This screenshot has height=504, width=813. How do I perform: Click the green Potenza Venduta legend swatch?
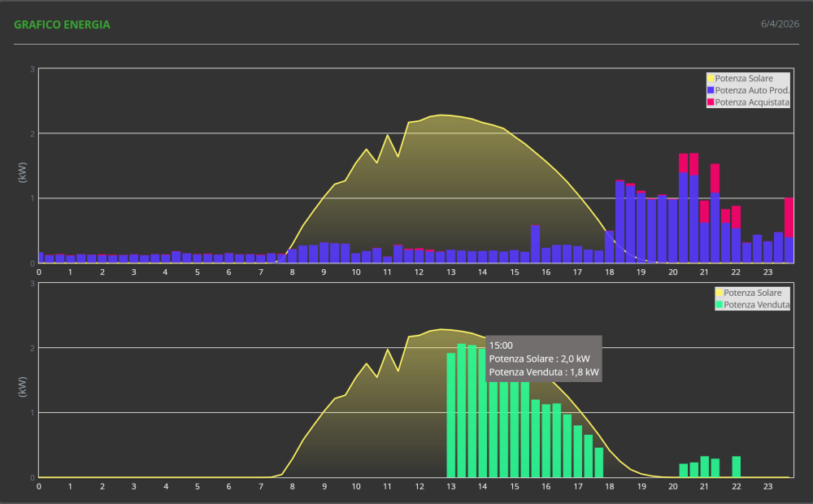(719, 305)
